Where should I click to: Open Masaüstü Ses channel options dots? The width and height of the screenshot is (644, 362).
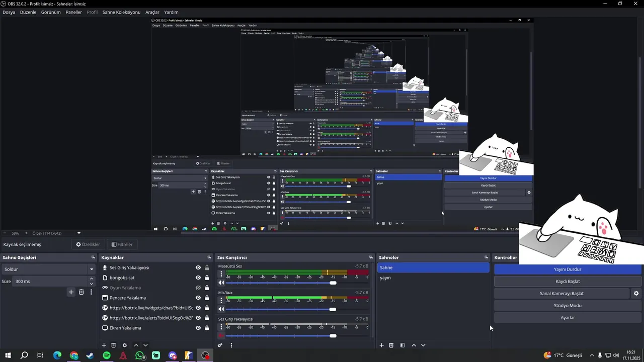click(221, 274)
